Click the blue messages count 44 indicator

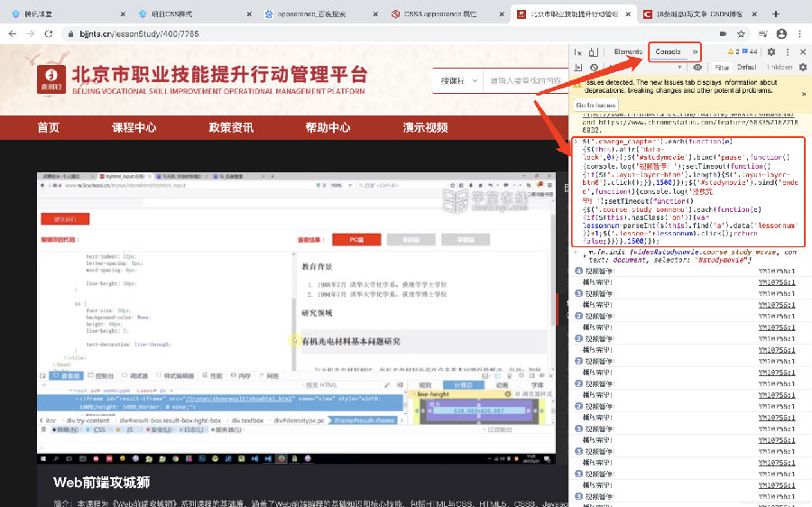[750, 51]
